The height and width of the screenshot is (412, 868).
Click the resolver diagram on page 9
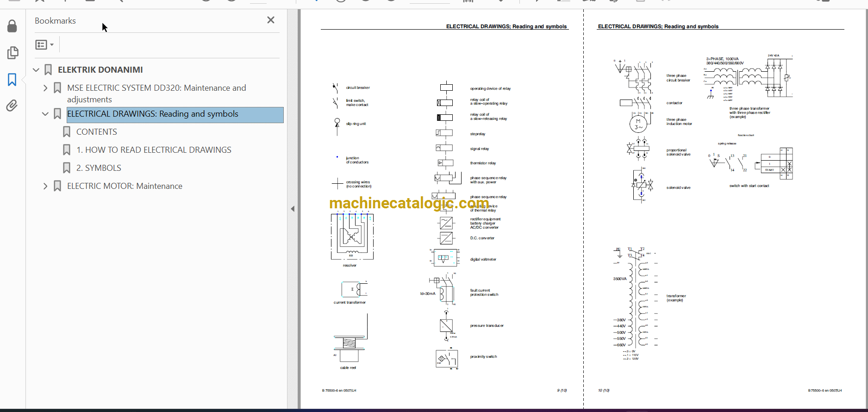[x=352, y=237]
